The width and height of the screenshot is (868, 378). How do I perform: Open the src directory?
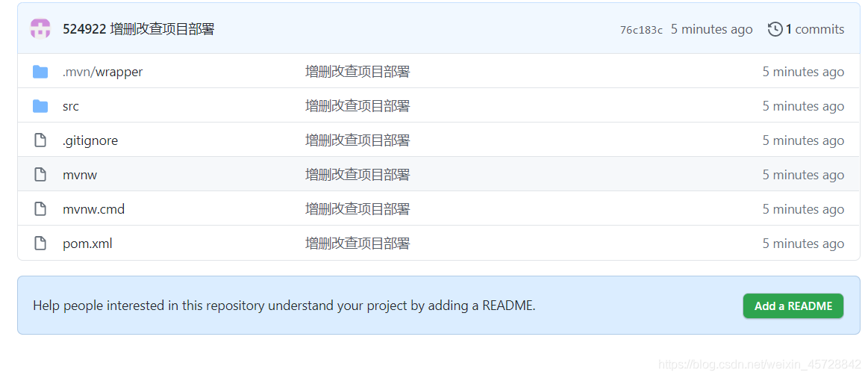[71, 106]
